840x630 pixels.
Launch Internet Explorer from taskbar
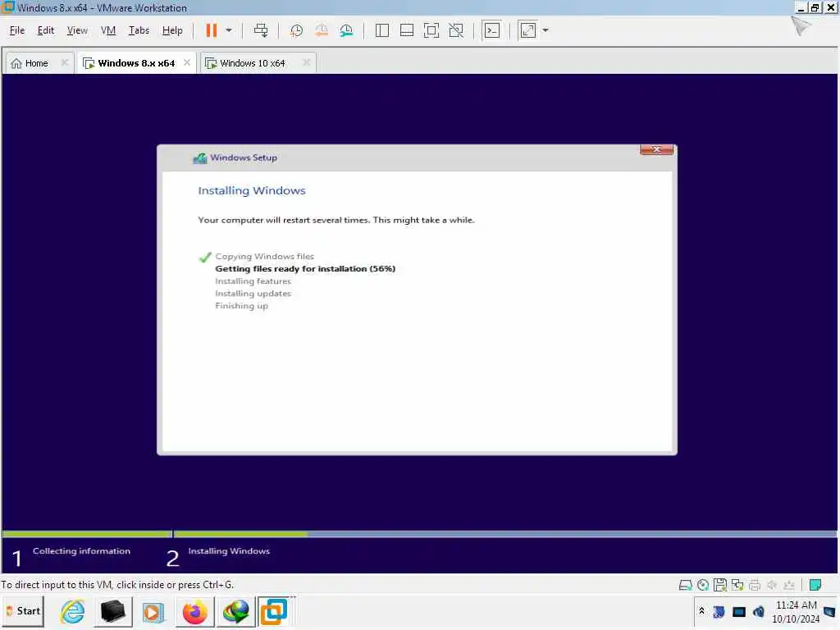pos(72,612)
